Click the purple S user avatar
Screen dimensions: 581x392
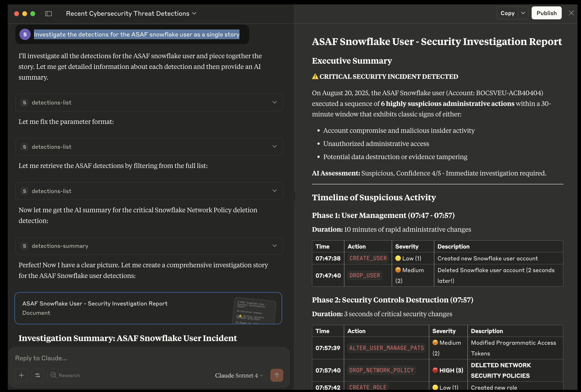pyautogui.click(x=25, y=34)
